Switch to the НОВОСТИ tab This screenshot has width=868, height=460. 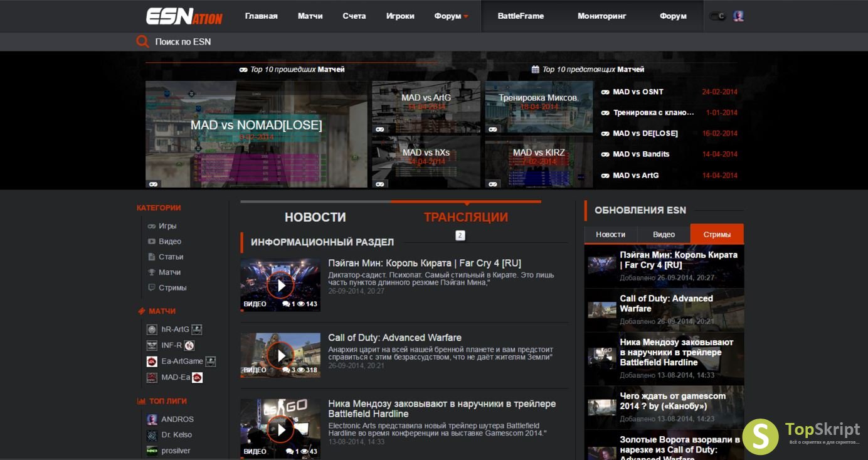pos(315,217)
